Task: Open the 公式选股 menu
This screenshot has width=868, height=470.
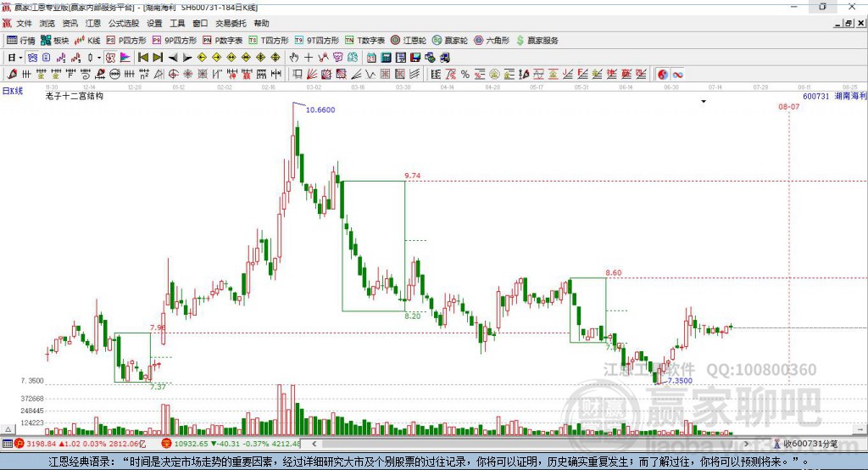Action: (124, 23)
